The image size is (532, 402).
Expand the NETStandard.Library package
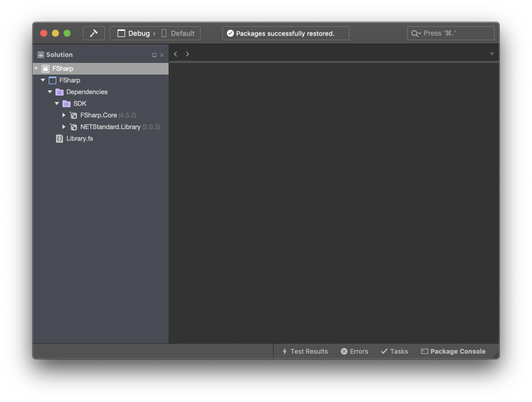tap(64, 127)
